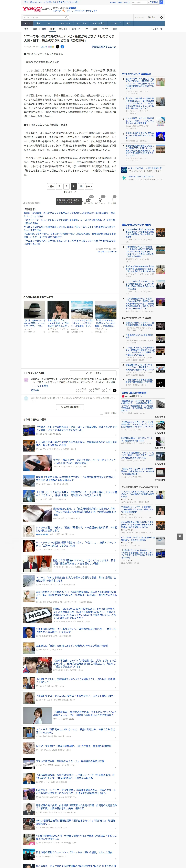The image size is (186, 868).
Task: Open トピックス一覧 link
Action: point(155,29)
